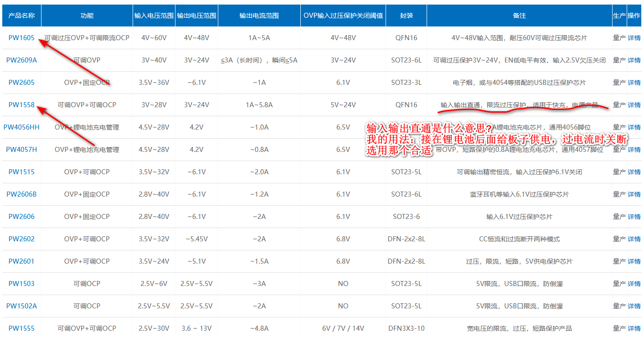Screen dimensions: 644x338
Task: Select the 3.5V~24V input voltage cell
Action: click(x=154, y=261)
